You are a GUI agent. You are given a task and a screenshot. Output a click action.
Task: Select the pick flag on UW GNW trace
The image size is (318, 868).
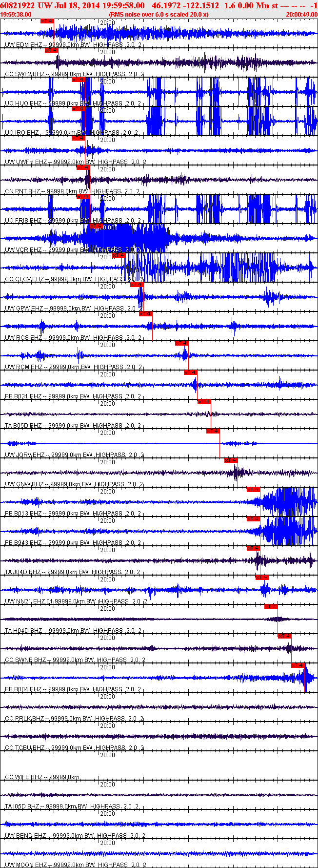point(231,460)
